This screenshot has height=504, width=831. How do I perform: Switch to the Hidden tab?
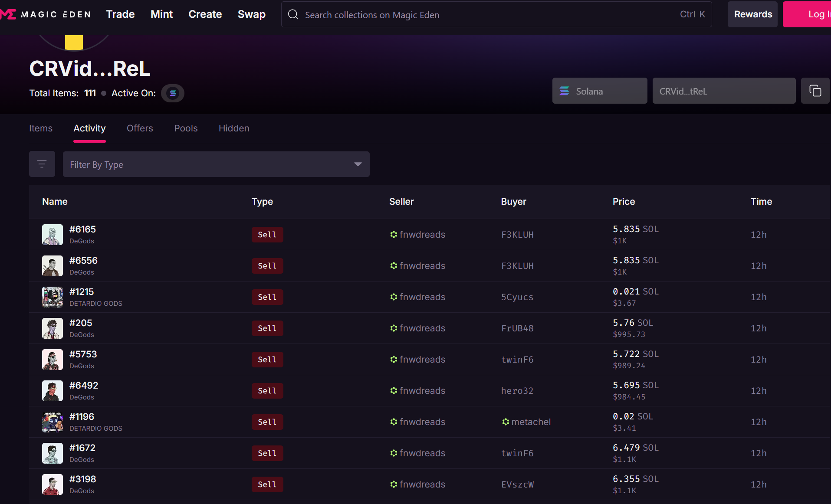[x=234, y=128]
